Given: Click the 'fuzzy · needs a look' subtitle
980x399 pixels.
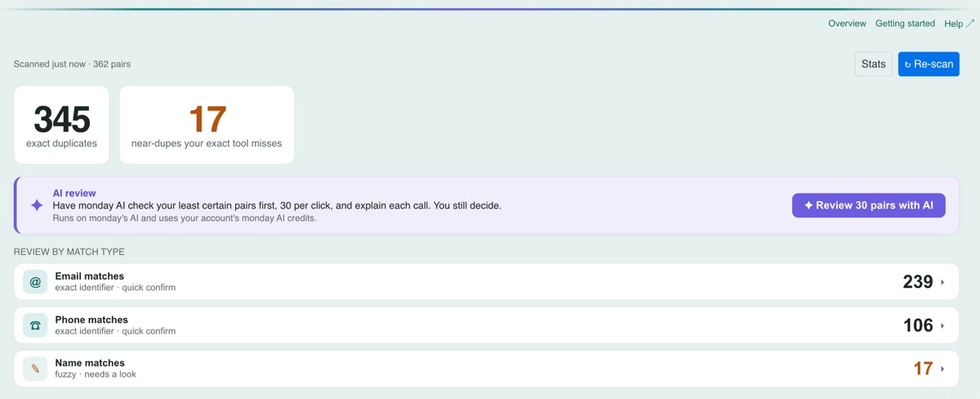Looking at the screenshot, I should coord(96,374).
